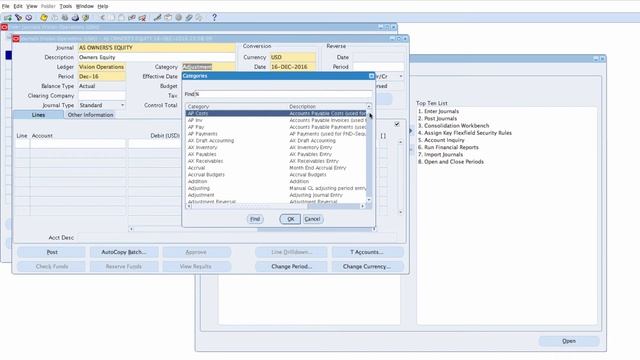Select Account Inquiry in Top Ten List
This screenshot has width=640, height=360.
[x=441, y=140]
